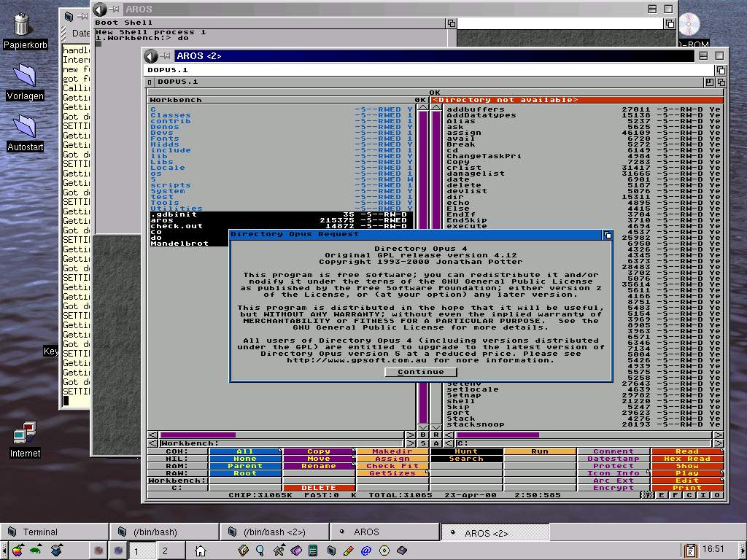Click the CD-ROM desktop icon
The width and height of the screenshot is (747, 560).
pyautogui.click(x=689, y=24)
